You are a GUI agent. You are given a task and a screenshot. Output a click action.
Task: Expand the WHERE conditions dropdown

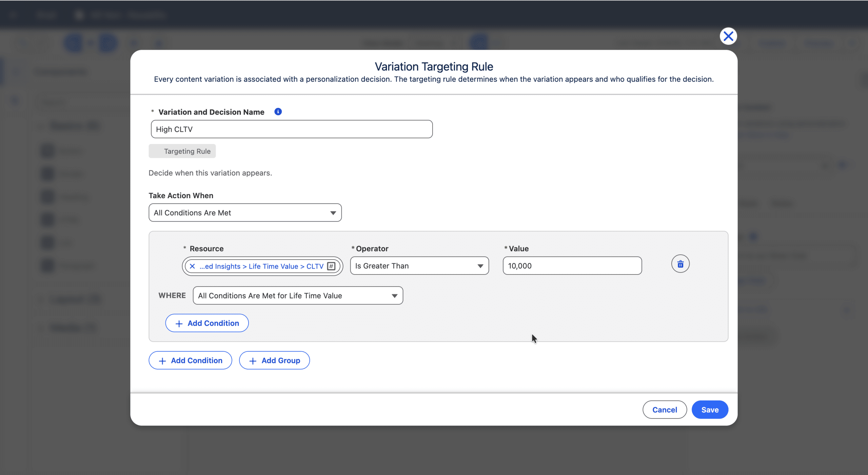[x=297, y=296]
